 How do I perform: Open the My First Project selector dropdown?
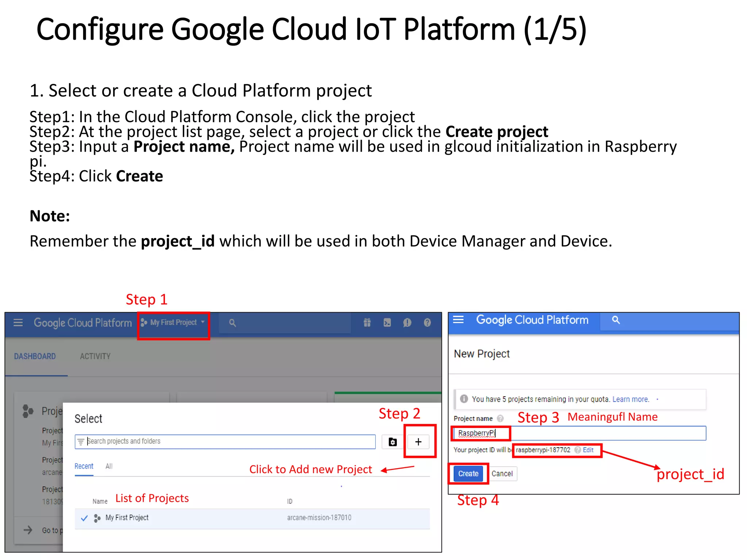[x=173, y=323]
